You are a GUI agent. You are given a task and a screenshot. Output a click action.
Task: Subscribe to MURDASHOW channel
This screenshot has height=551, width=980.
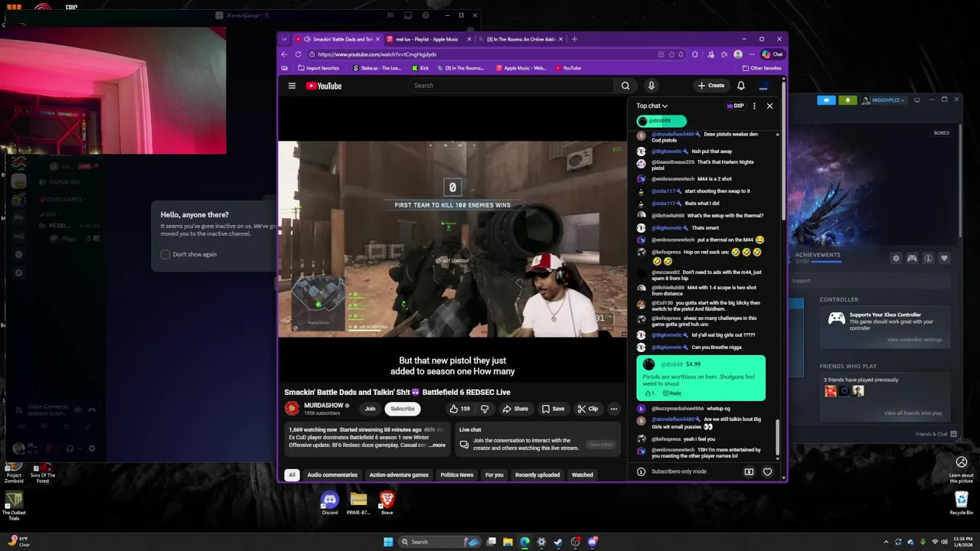point(402,409)
